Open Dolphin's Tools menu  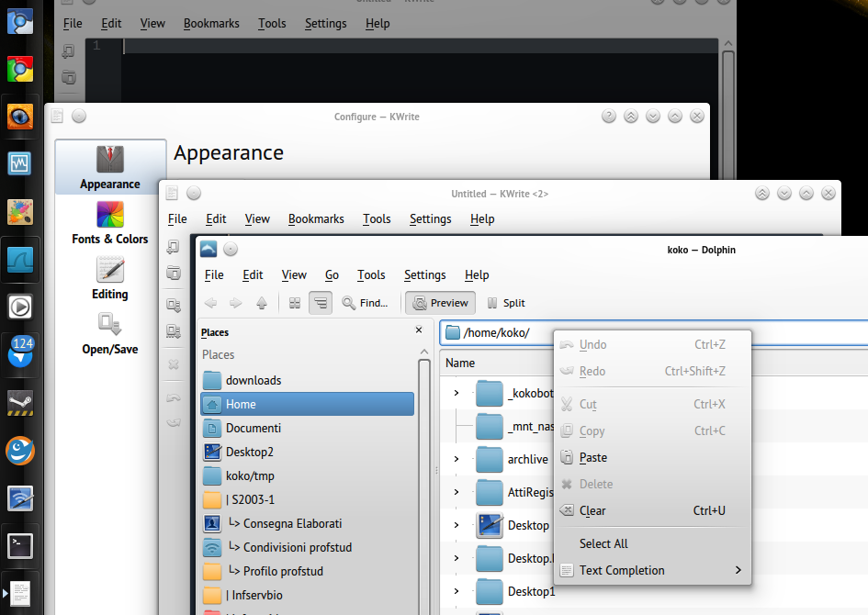pos(371,274)
